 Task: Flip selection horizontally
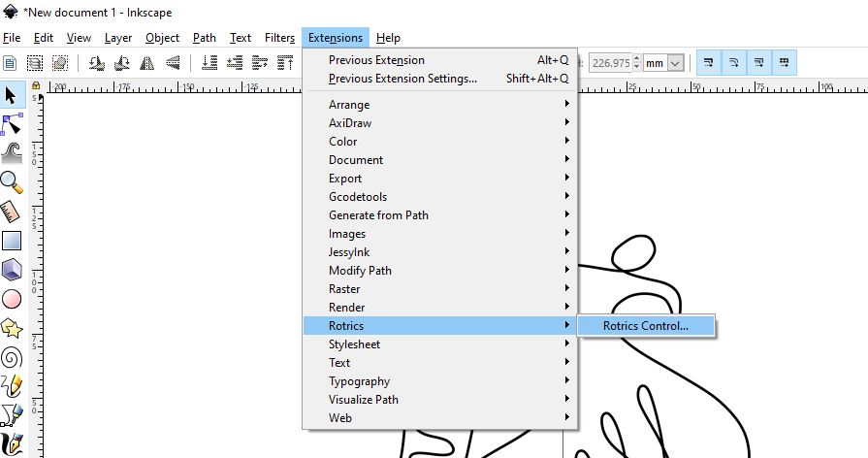pyautogui.click(x=147, y=63)
